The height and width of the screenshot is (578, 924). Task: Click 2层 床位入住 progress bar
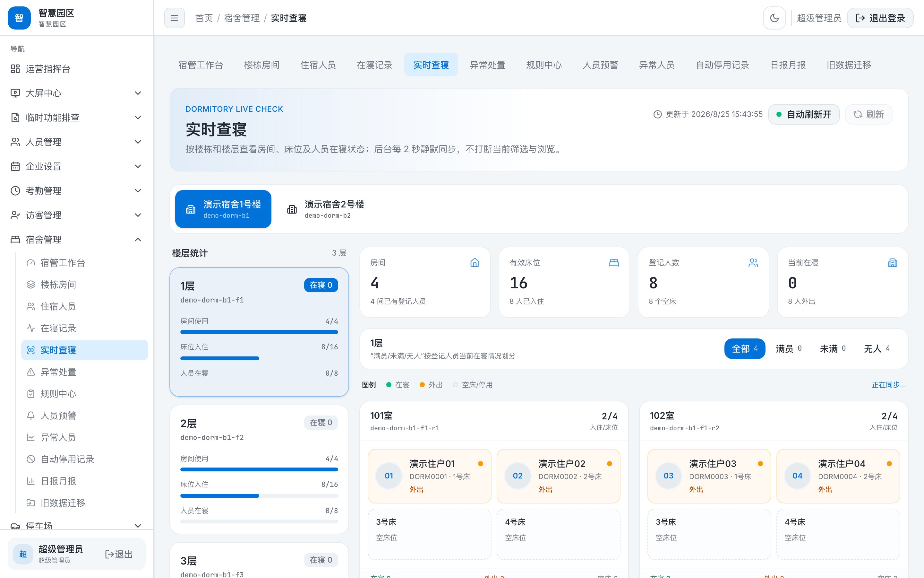click(x=259, y=496)
